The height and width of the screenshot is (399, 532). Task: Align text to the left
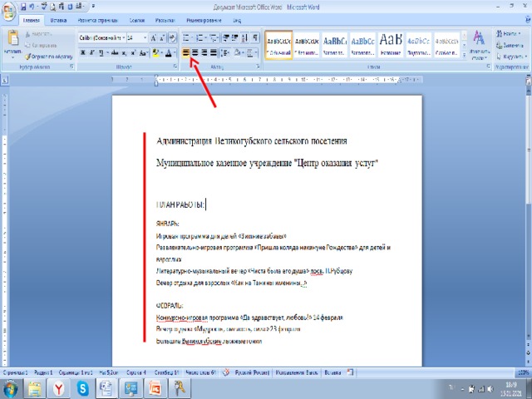[186, 52]
